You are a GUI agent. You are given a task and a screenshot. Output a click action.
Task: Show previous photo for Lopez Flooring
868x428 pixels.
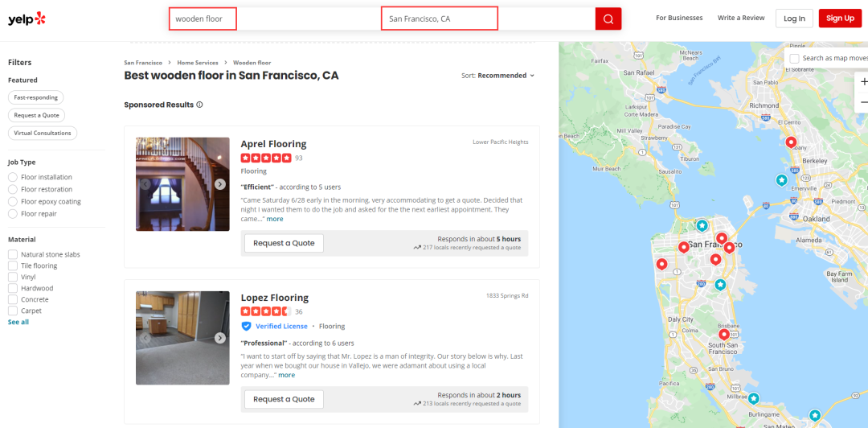pos(145,338)
